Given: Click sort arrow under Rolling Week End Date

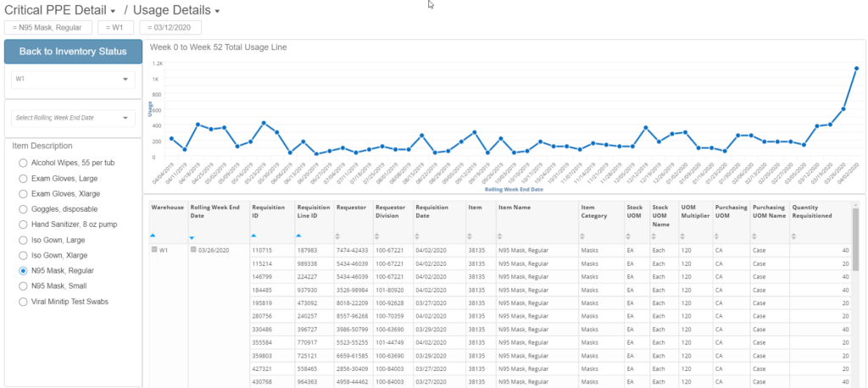Looking at the screenshot, I should point(193,238).
